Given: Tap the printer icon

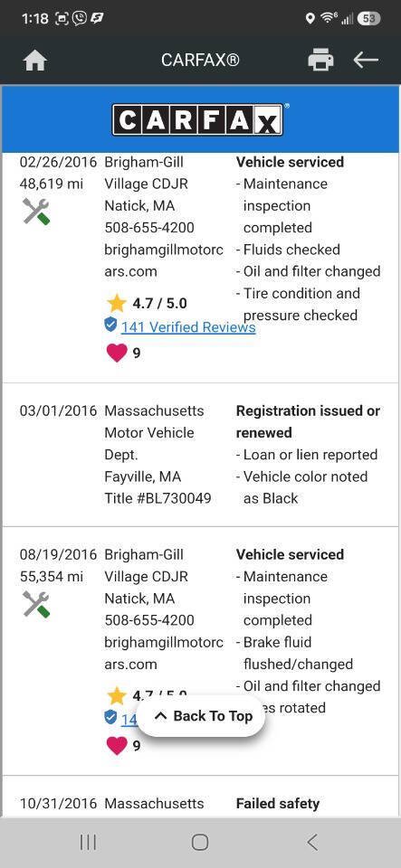Looking at the screenshot, I should point(320,60).
